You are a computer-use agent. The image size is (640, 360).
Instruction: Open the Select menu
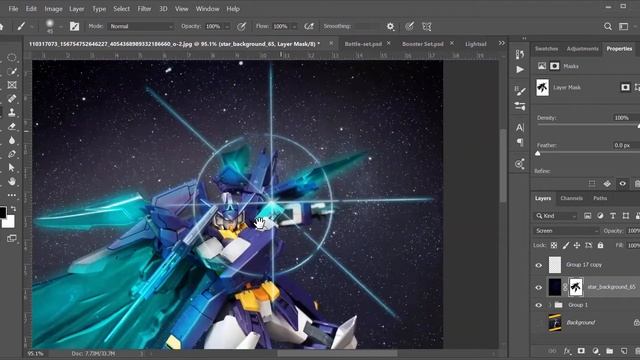coord(121,9)
